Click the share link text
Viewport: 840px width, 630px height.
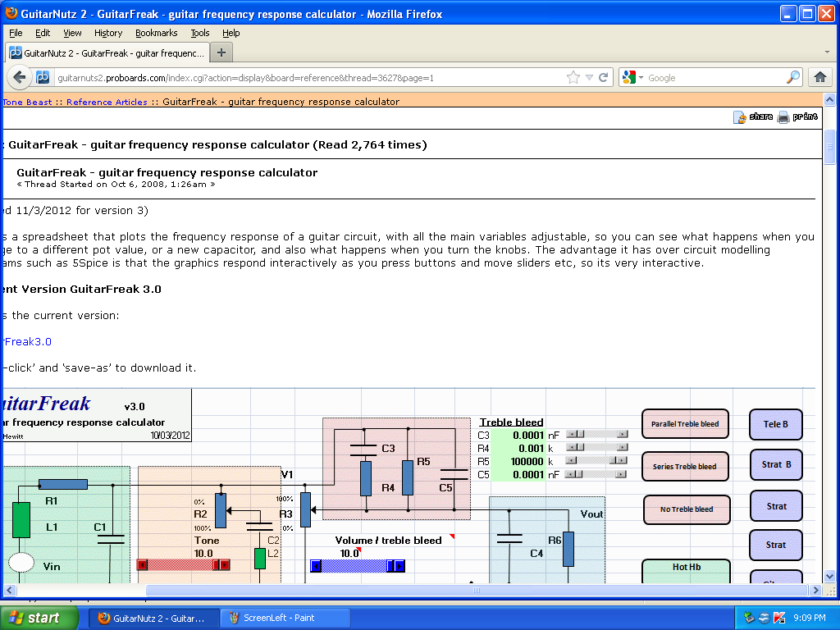[760, 116]
